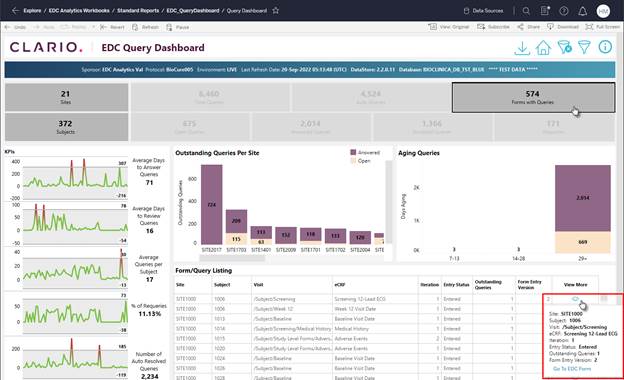Click horizontal scrollbar under Outstanding Queries chart

point(232,259)
